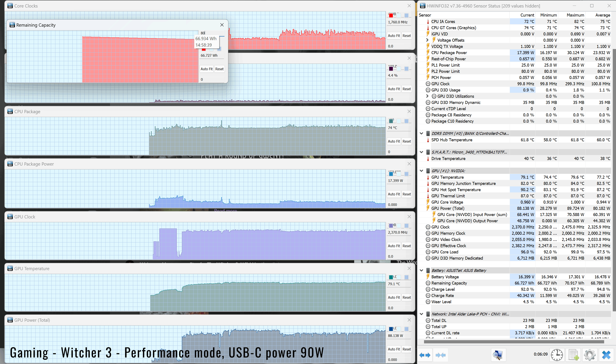This screenshot has width=616, height=364.
Task: Click the thermometer icon beside CPU IA Cores
Action: point(428,22)
